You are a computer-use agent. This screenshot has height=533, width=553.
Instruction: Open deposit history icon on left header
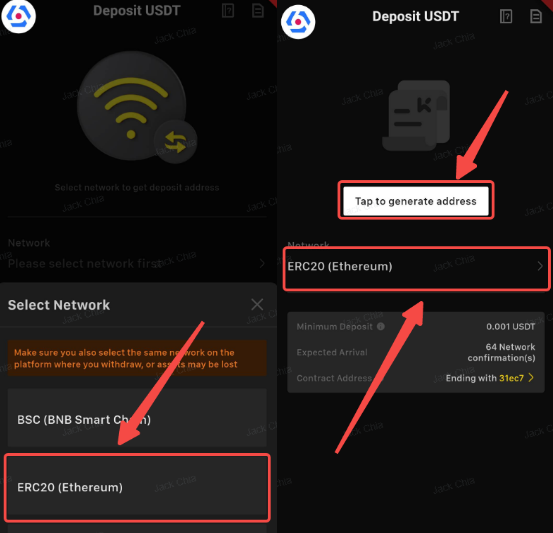click(258, 11)
